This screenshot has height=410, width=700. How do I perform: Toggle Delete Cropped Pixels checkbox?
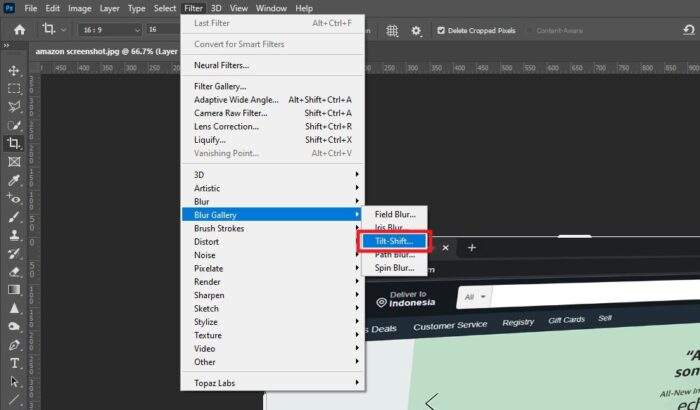click(x=441, y=30)
